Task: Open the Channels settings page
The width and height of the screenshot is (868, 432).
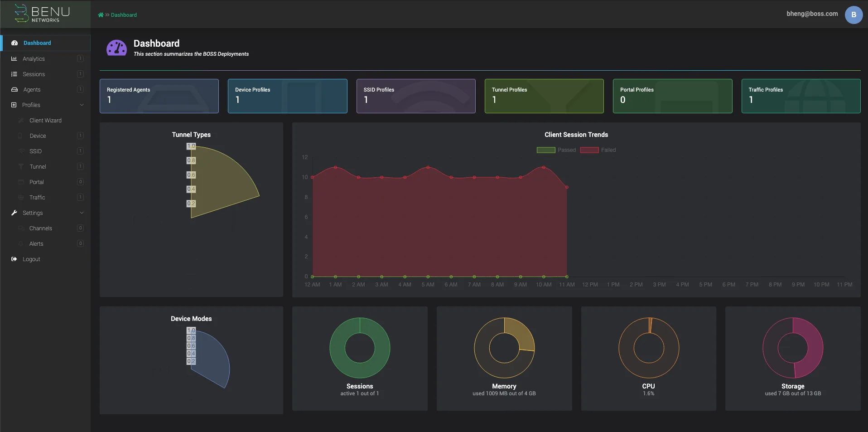Action: 40,228
